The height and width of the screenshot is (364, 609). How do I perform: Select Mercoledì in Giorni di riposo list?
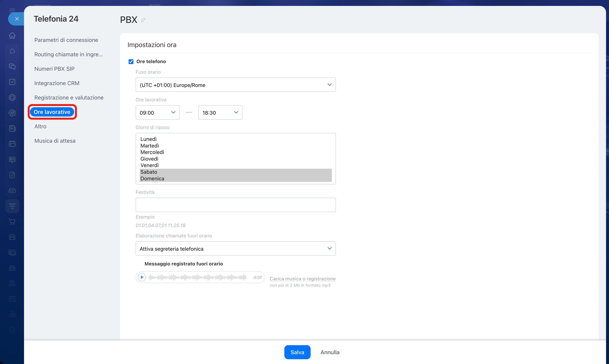coord(236,152)
